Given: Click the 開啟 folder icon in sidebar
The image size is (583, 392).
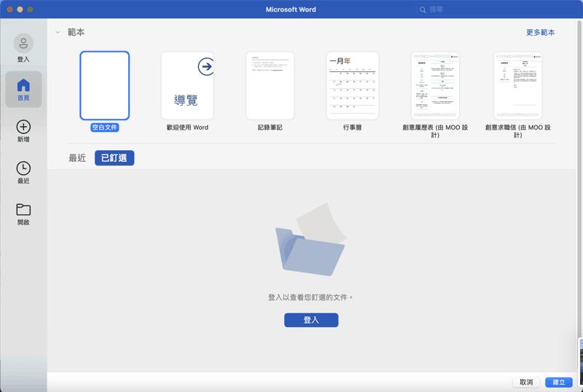Looking at the screenshot, I should 23,209.
